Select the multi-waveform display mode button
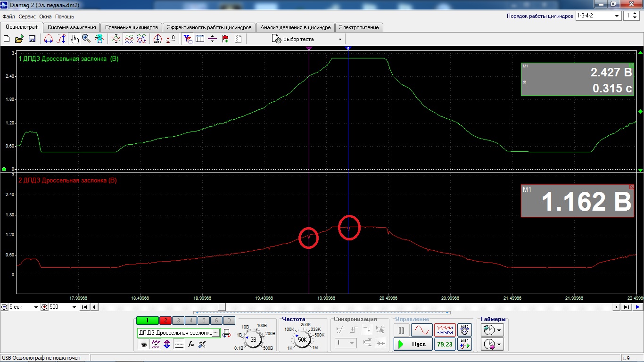This screenshot has height=362, width=644. click(x=445, y=330)
